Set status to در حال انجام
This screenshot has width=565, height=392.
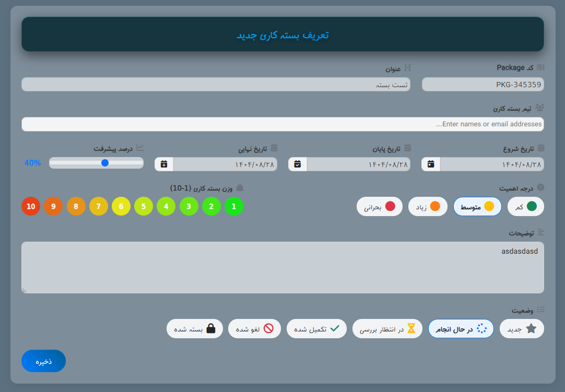(x=461, y=328)
